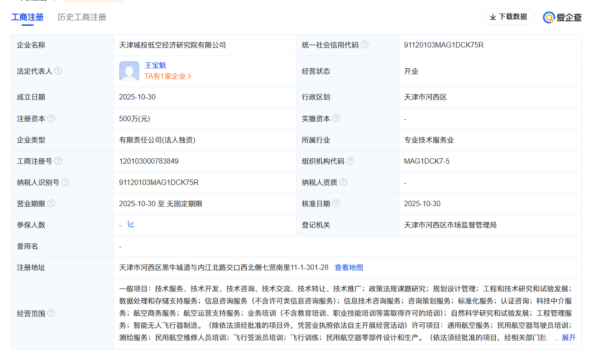
Task: Click the 下载数据 button
Action: 508,17
